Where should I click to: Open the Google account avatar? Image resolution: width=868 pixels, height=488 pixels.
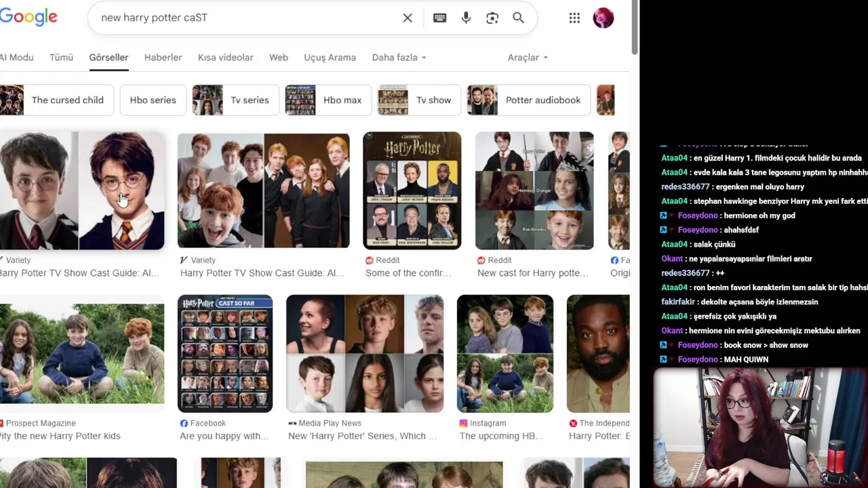(x=604, y=18)
